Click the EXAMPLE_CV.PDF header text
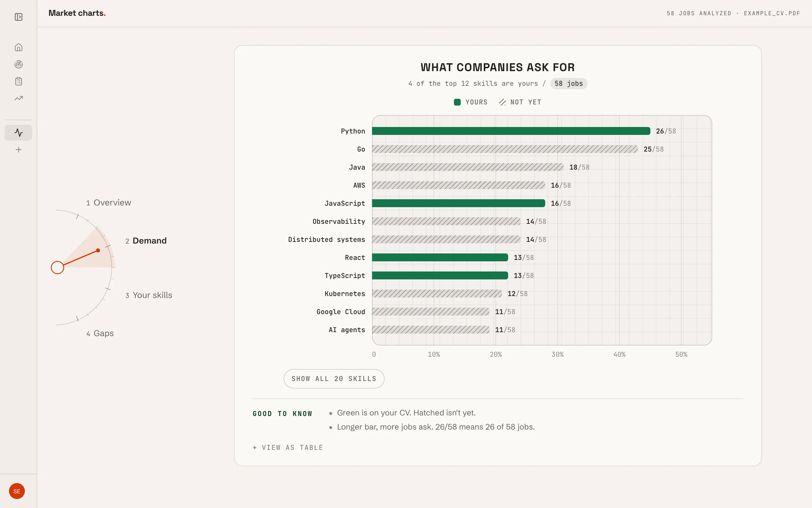812x508 pixels. (x=772, y=14)
